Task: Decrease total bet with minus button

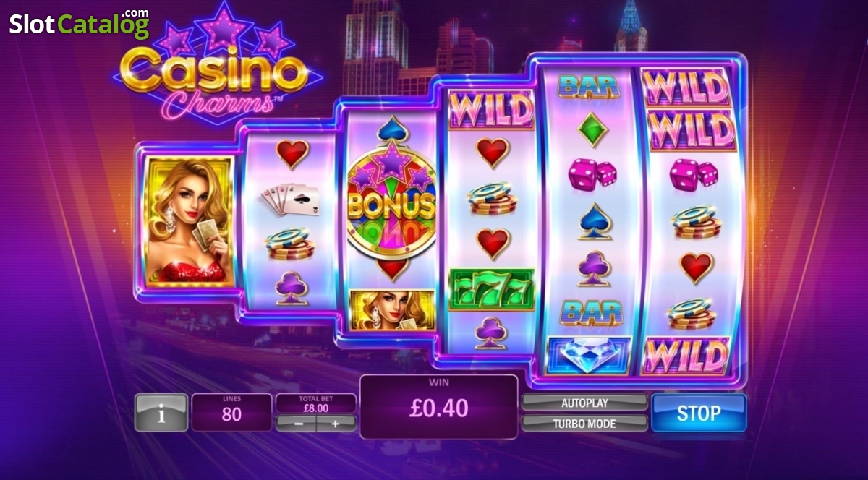Action: tap(299, 424)
